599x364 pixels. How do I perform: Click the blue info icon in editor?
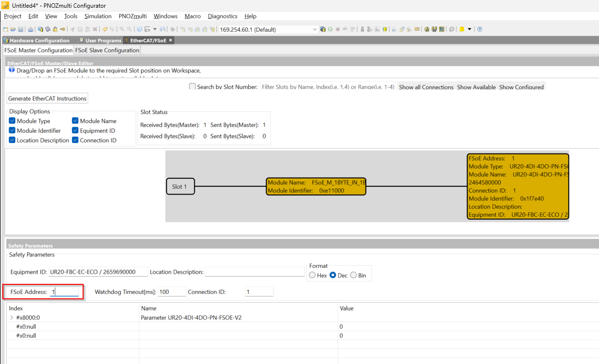pyautogui.click(x=12, y=70)
